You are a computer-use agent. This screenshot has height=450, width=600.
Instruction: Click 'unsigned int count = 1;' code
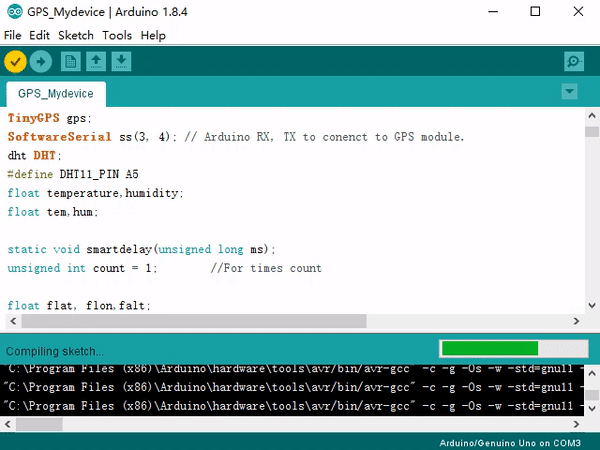[82, 268]
